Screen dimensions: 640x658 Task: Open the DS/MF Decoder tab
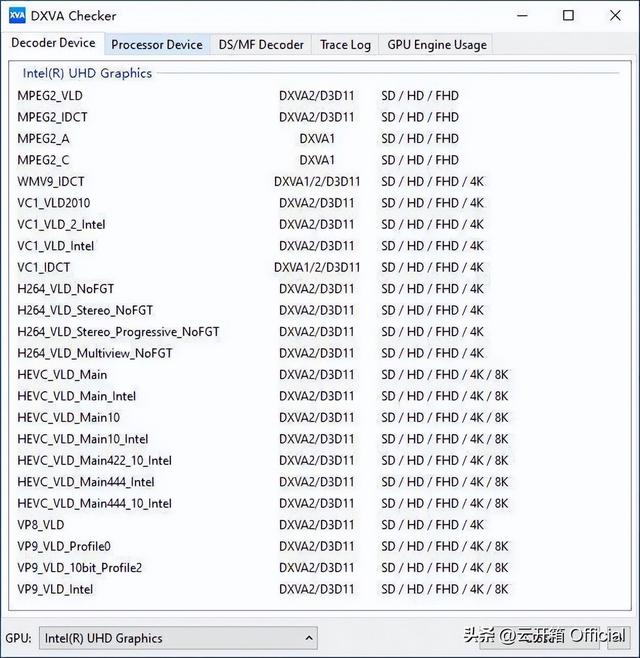click(x=261, y=45)
